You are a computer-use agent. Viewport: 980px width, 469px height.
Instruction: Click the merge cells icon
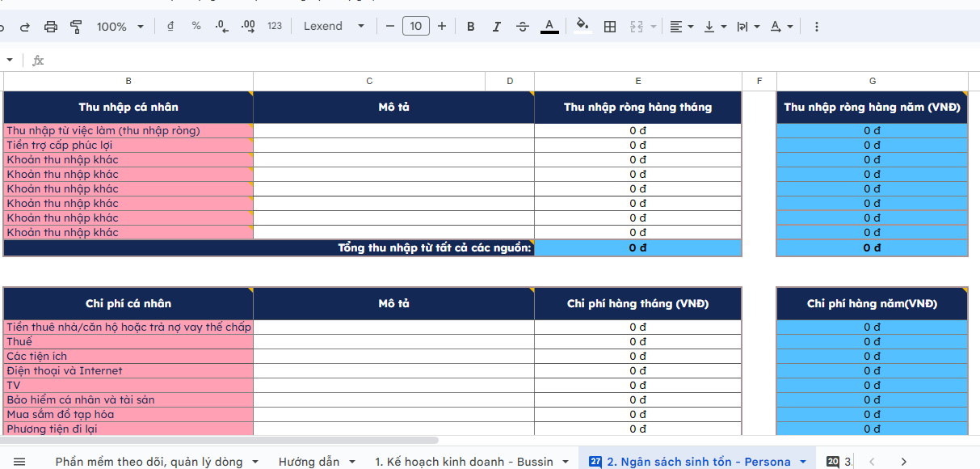pos(636,27)
